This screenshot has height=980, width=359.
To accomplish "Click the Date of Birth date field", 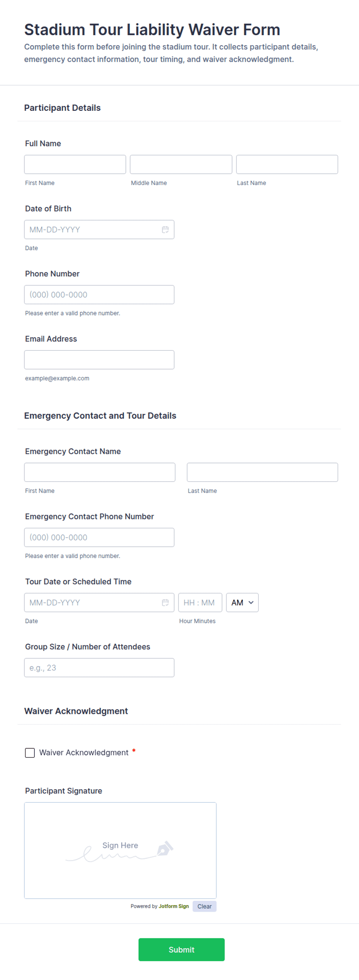I will (x=89, y=229).
